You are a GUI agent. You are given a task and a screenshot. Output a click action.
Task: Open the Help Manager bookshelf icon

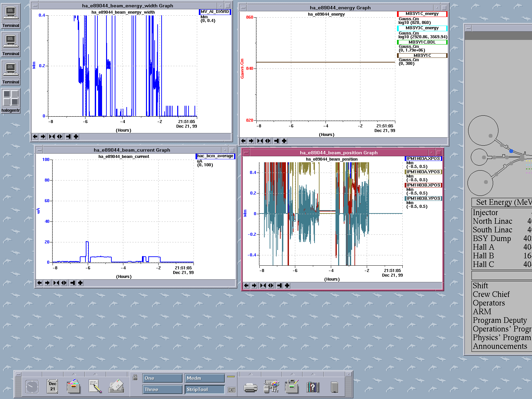point(313,387)
